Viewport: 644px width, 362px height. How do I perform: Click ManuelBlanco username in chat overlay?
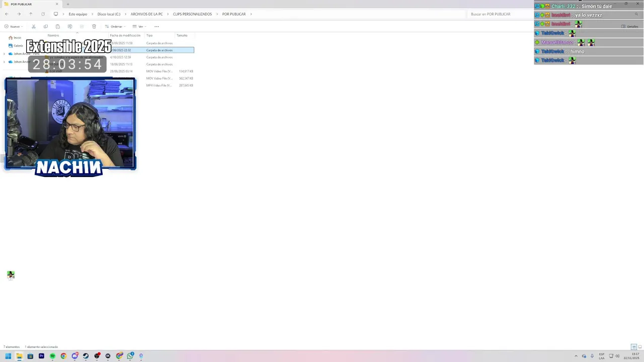coord(557,42)
